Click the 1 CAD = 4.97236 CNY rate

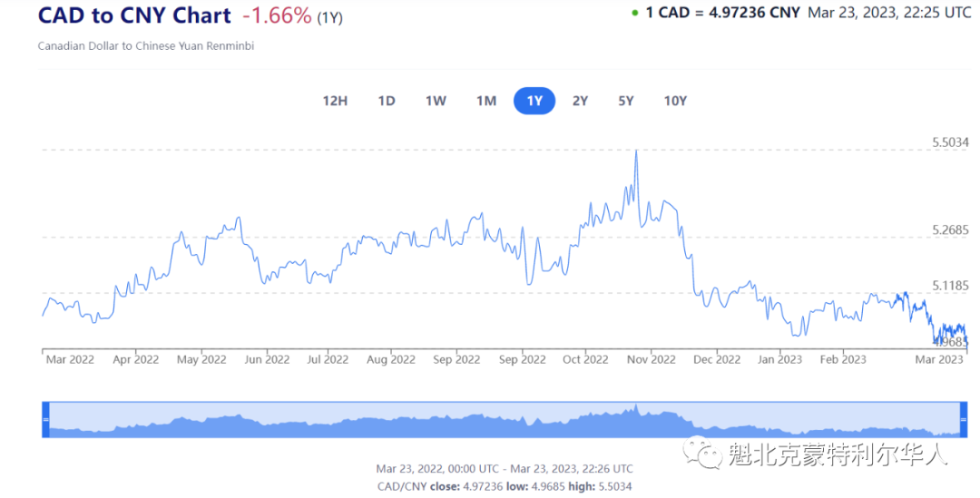(x=722, y=13)
